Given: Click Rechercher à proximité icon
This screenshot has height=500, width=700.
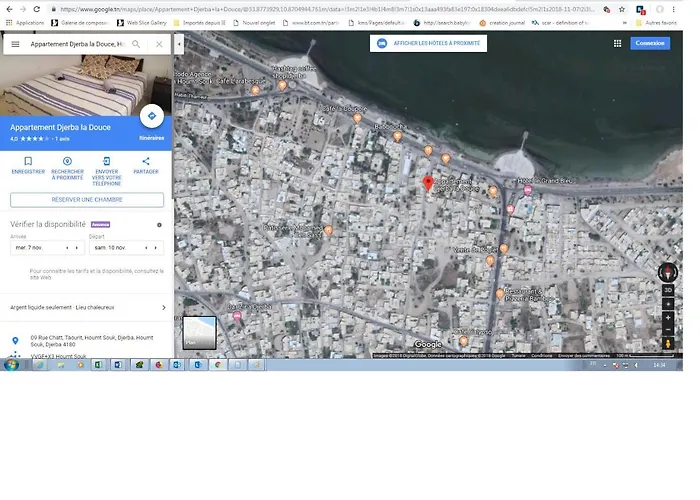Looking at the screenshot, I should (67, 161).
